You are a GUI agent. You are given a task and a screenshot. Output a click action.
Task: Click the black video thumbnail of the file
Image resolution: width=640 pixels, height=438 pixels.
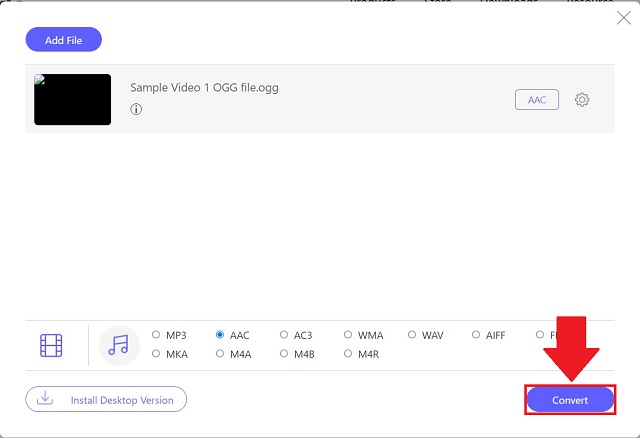[x=73, y=100]
